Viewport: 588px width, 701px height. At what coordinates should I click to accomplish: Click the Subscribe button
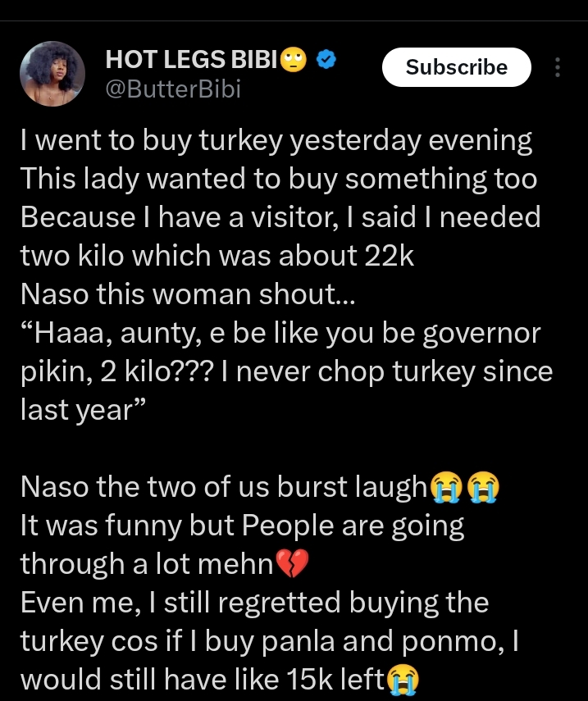[x=457, y=67]
